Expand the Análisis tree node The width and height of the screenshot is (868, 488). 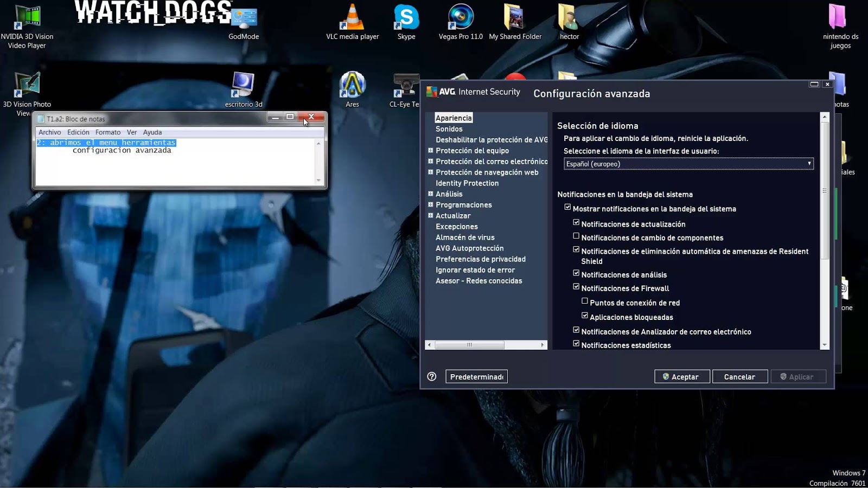coord(431,194)
